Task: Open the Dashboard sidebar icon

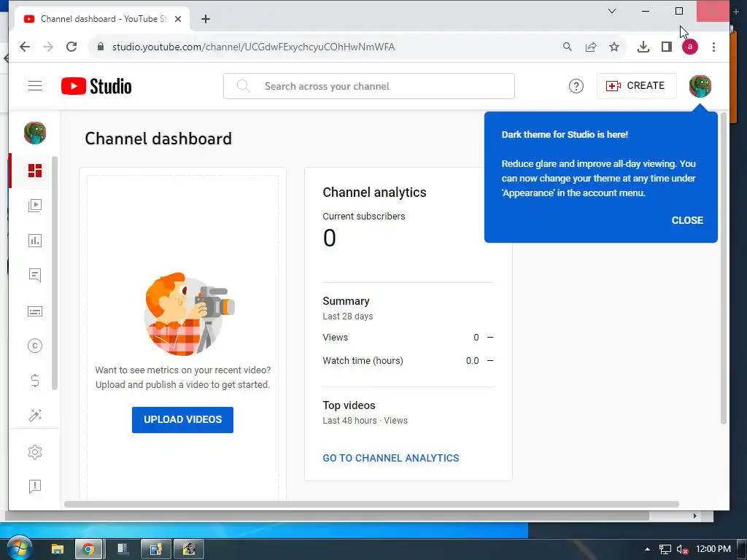Action: 35,171
